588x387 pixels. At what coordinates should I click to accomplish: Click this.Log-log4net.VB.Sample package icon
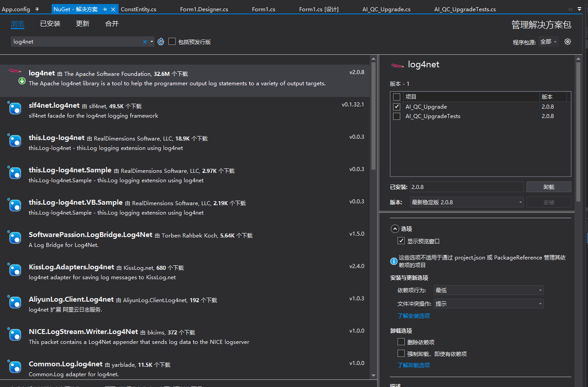tap(15, 206)
